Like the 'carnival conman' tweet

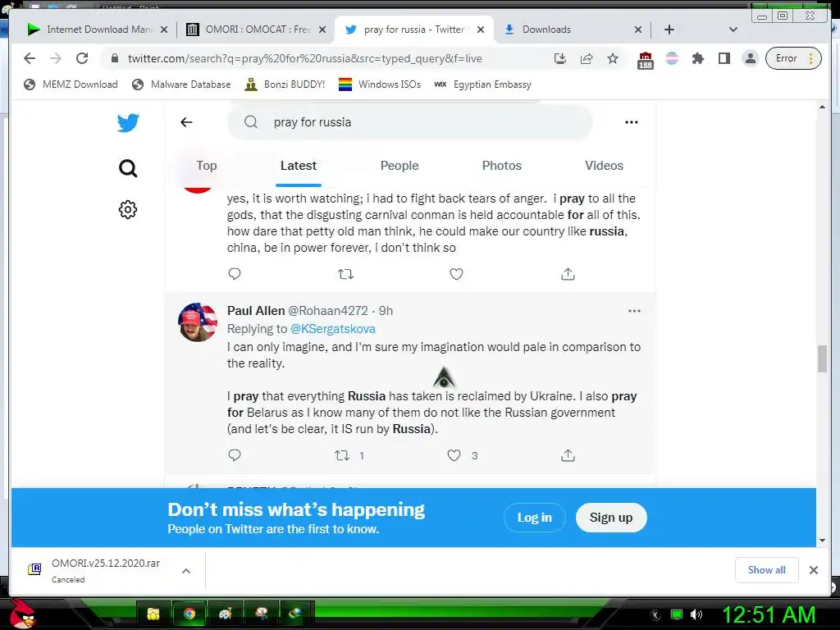tap(456, 274)
